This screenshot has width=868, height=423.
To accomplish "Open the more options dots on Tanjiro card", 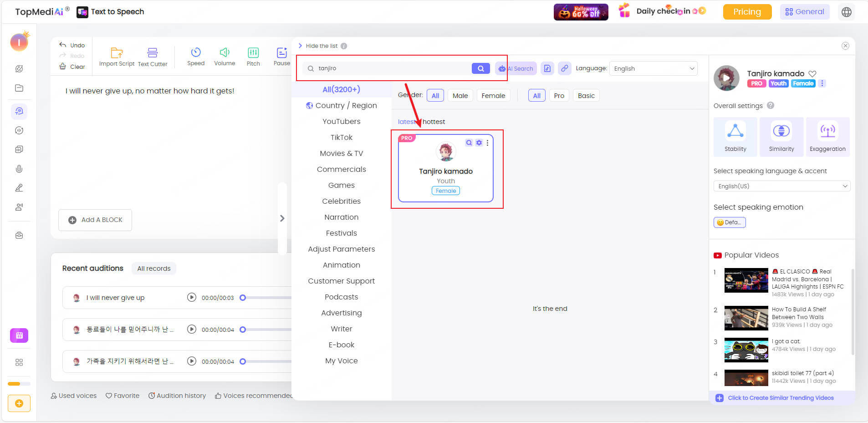I will 487,143.
